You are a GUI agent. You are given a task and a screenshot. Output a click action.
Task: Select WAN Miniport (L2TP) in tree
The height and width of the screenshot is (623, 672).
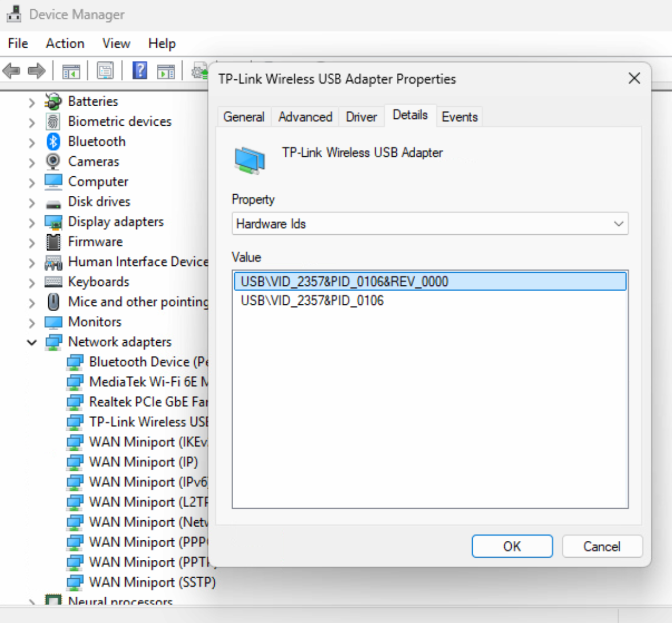[149, 502]
